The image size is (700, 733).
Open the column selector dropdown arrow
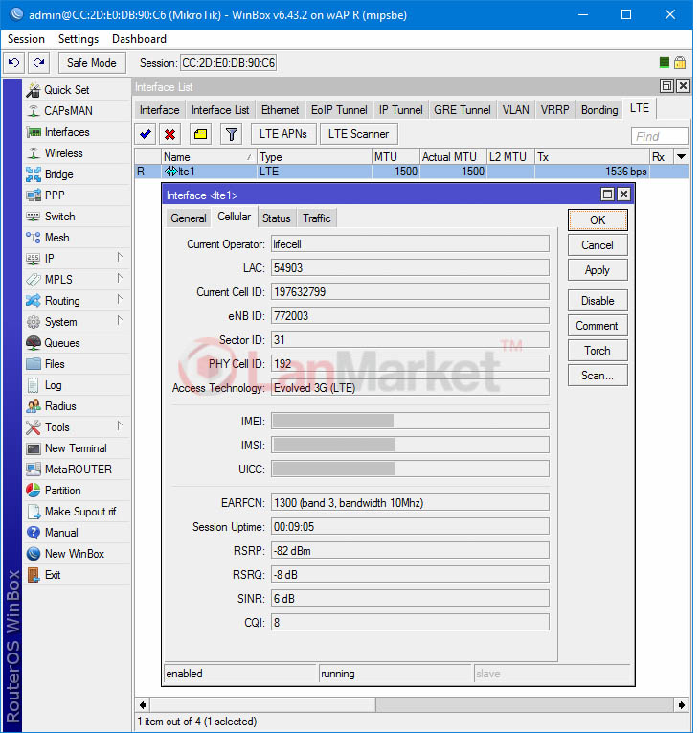click(681, 157)
